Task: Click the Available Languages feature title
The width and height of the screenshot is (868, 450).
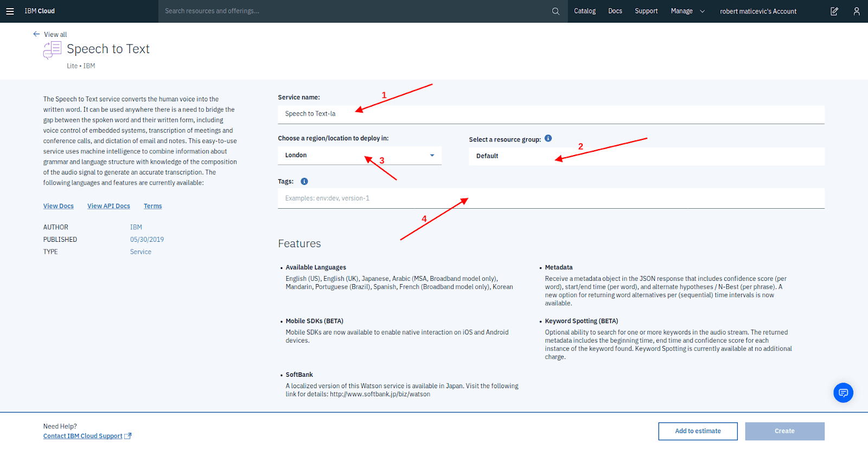Action: (x=316, y=267)
